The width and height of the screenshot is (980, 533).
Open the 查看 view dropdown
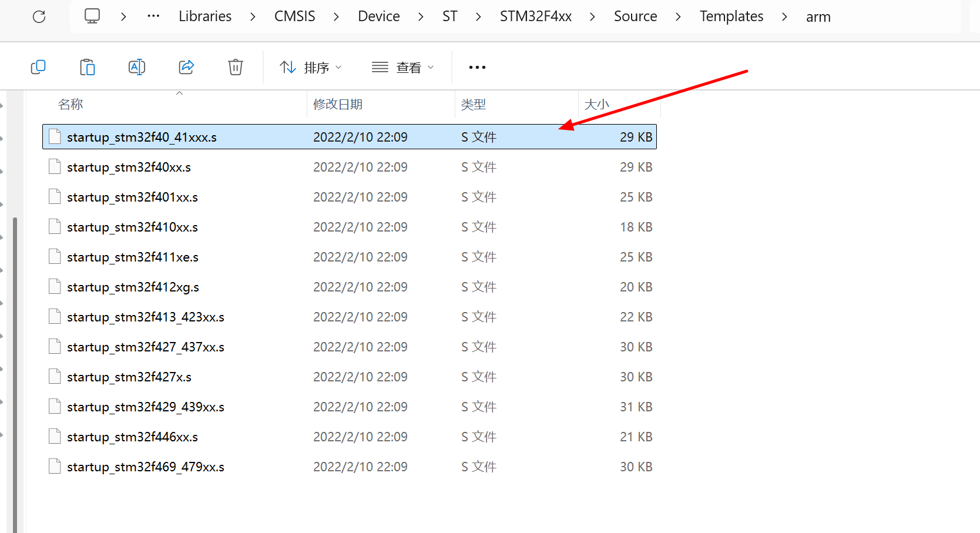pyautogui.click(x=403, y=68)
